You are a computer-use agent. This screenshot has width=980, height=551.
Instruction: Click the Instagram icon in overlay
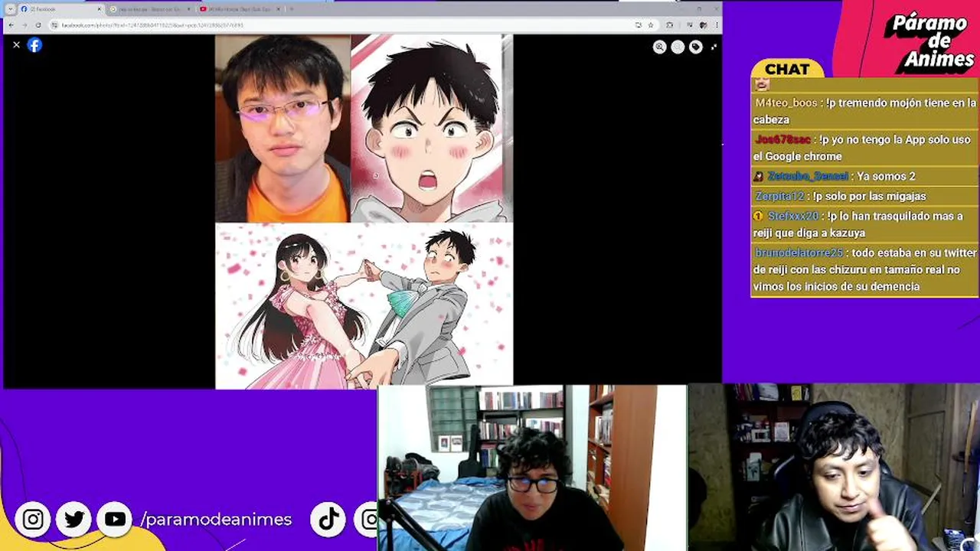33,520
